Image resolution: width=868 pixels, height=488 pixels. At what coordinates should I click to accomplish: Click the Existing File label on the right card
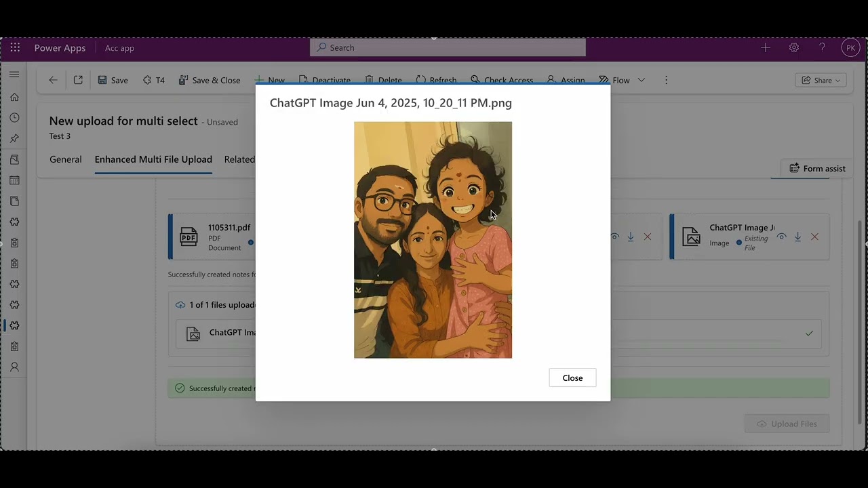[756, 243]
